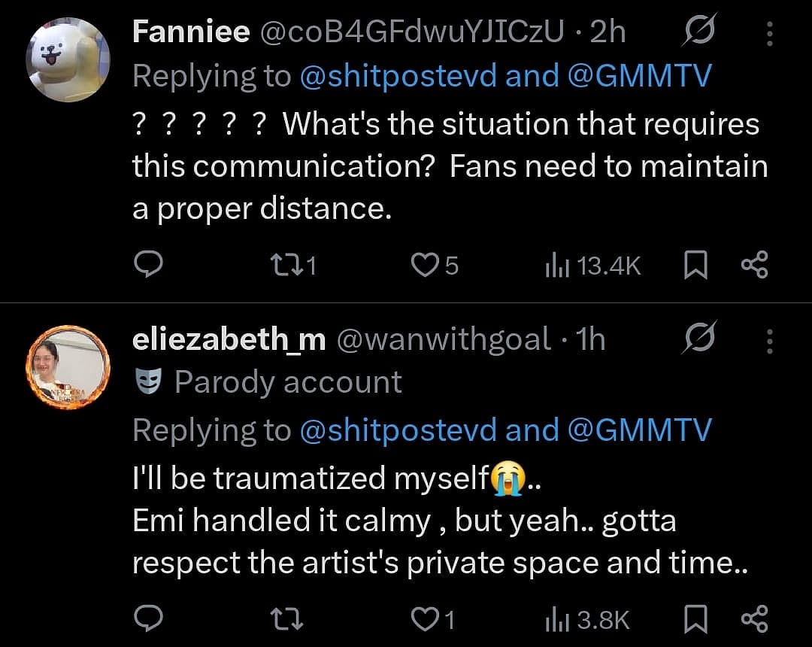The image size is (812, 647).
Task: Share Fanniee's tweet
Action: pos(754,264)
